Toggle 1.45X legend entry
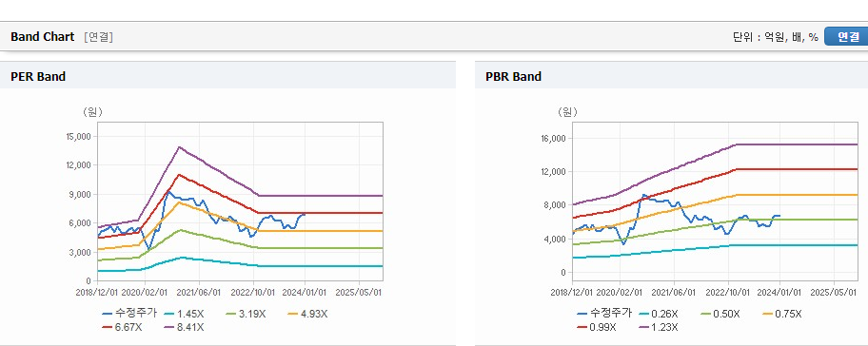The width and height of the screenshot is (868, 346). tap(184, 314)
